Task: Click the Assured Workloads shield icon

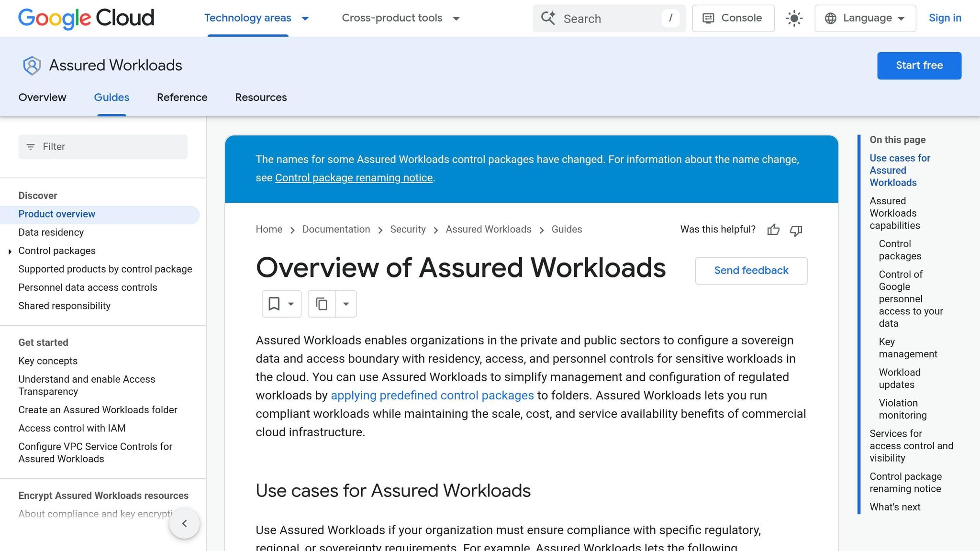Action: 32,66
